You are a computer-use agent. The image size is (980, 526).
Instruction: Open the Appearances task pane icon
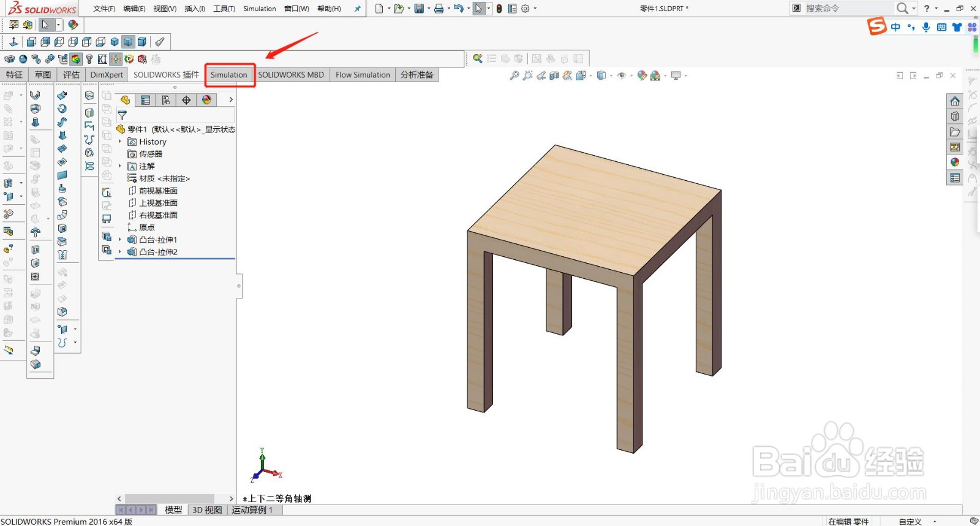pos(955,162)
